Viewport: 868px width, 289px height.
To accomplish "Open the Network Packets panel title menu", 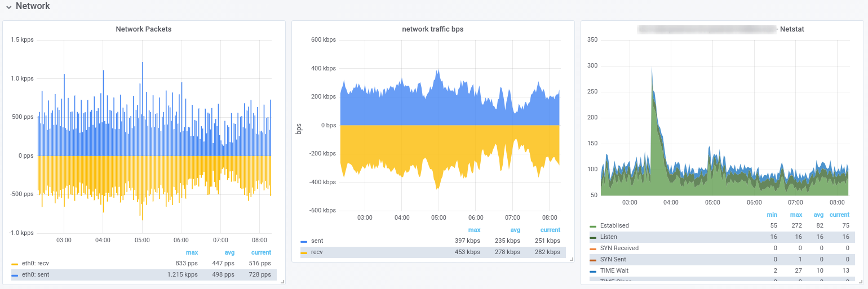I will point(143,29).
